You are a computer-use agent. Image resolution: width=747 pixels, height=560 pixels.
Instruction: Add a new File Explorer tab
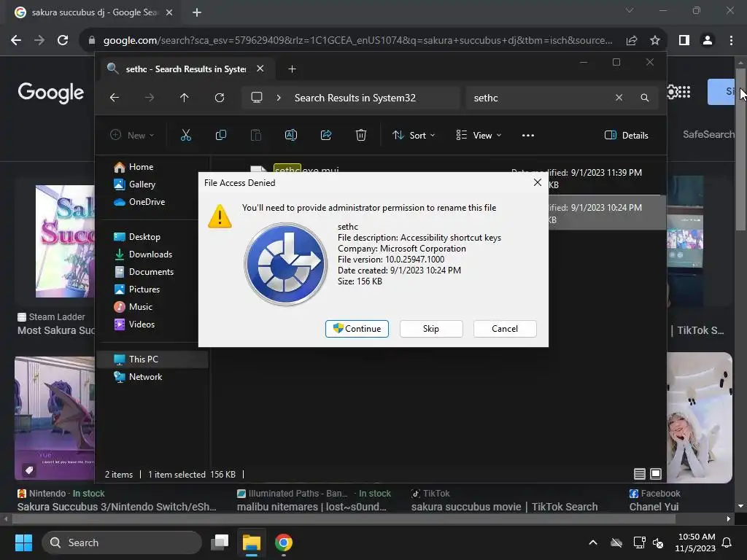[x=292, y=69]
